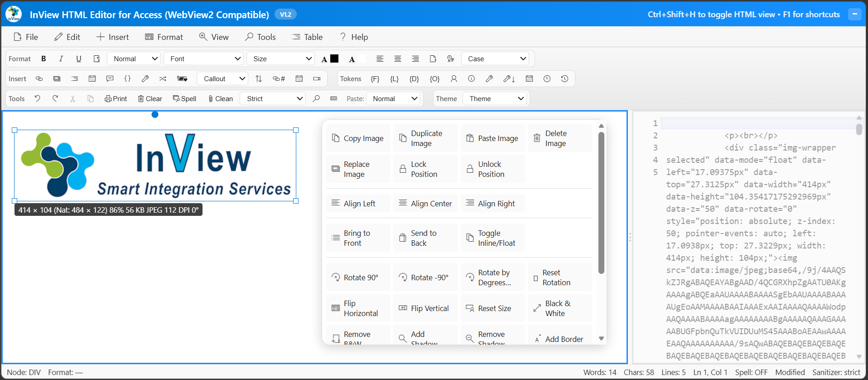Screen dimensions: 868x380
Task: Click the Clean button in Tools toolbar
Action: (x=221, y=98)
